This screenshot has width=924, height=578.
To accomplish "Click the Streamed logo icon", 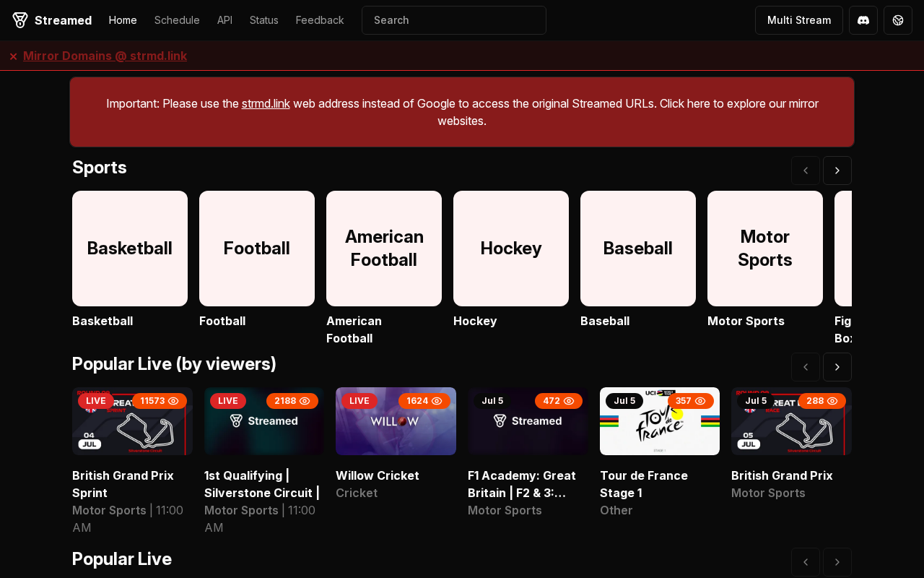I will click(x=20, y=20).
